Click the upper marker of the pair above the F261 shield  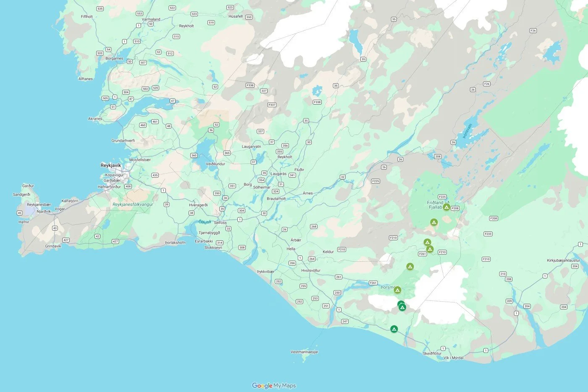pos(427,242)
